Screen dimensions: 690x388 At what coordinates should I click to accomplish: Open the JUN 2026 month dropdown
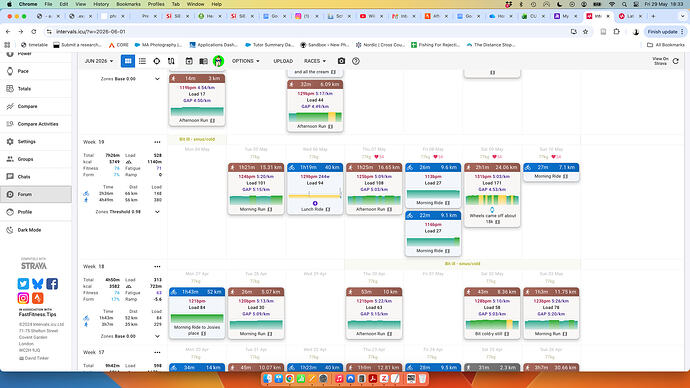coord(99,61)
